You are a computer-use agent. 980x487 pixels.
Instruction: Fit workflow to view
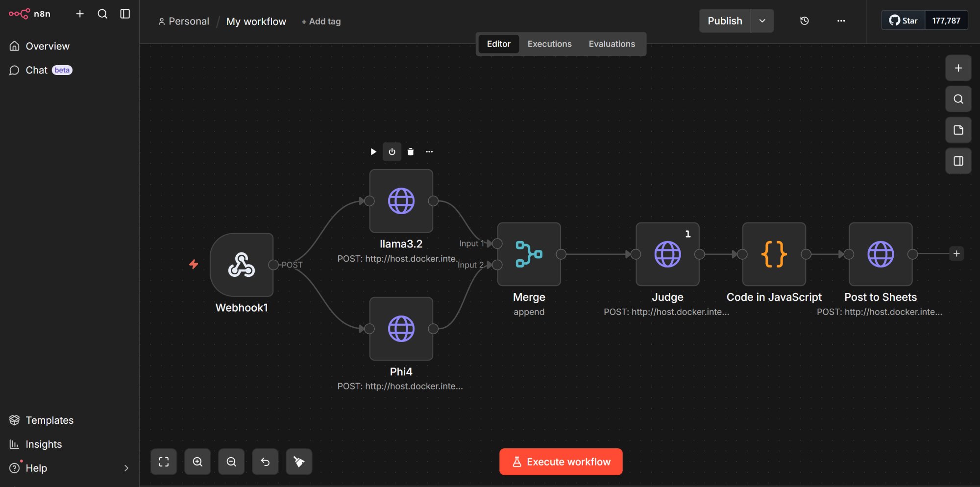(x=164, y=462)
